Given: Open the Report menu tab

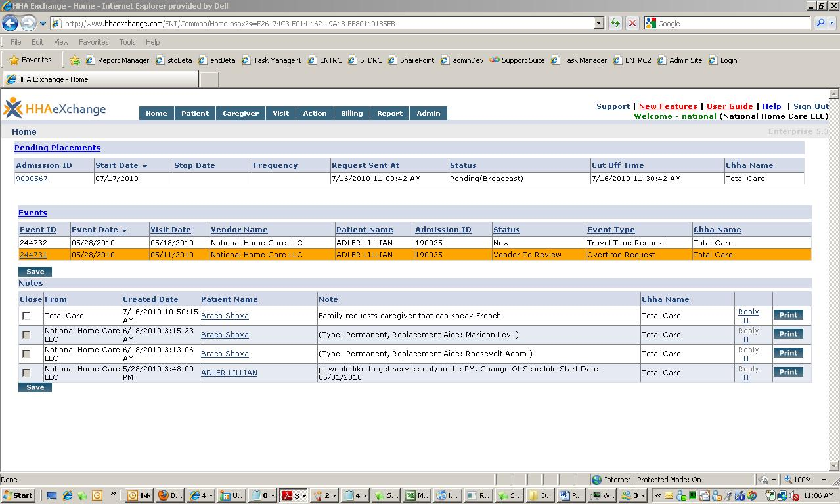Looking at the screenshot, I should coord(389,114).
